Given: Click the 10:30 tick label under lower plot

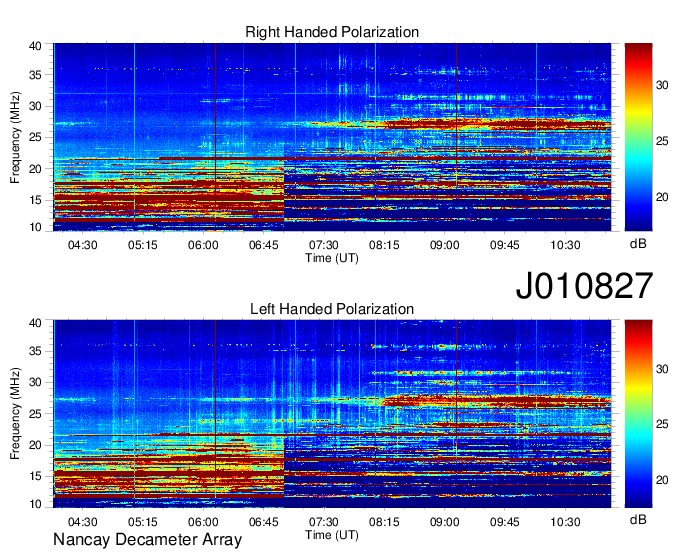Looking at the screenshot, I should coord(565,522).
